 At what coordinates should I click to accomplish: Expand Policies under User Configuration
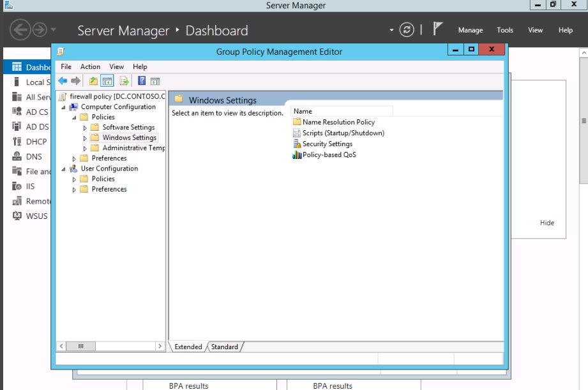click(74, 179)
